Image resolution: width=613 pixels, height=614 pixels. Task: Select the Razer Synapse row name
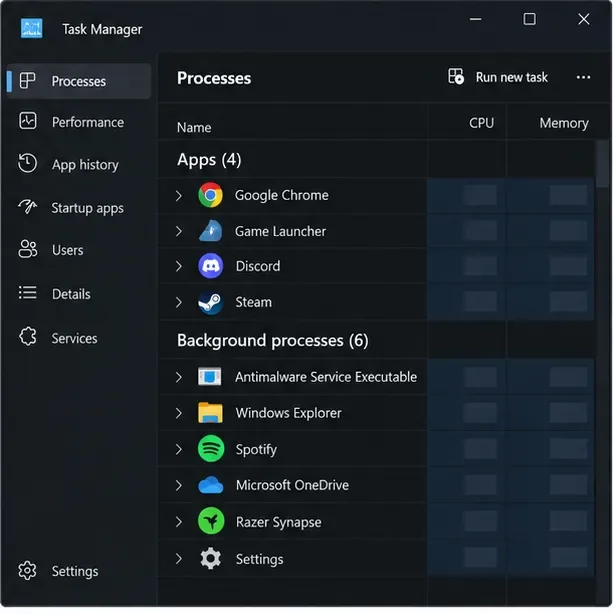point(278,522)
